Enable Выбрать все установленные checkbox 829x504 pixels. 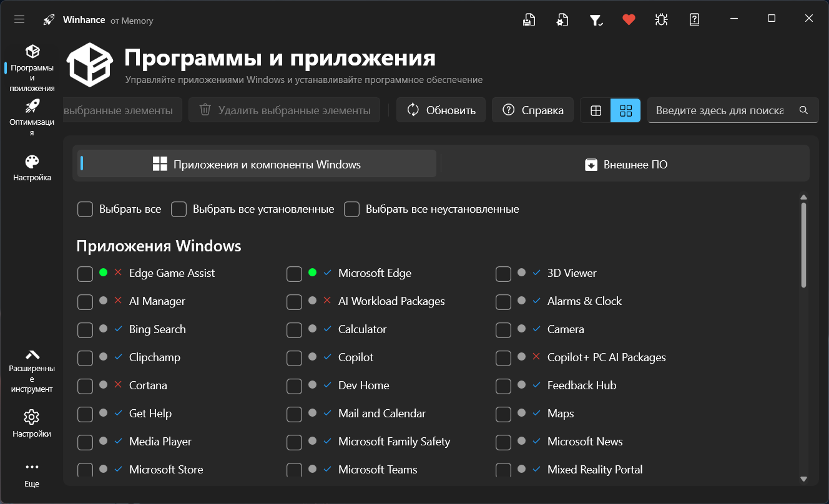click(x=179, y=209)
